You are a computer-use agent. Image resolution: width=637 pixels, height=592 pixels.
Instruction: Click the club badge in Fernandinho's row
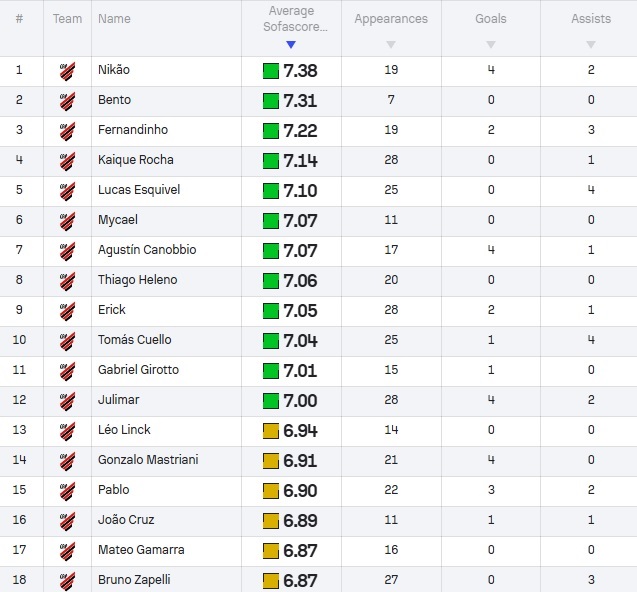(x=67, y=131)
